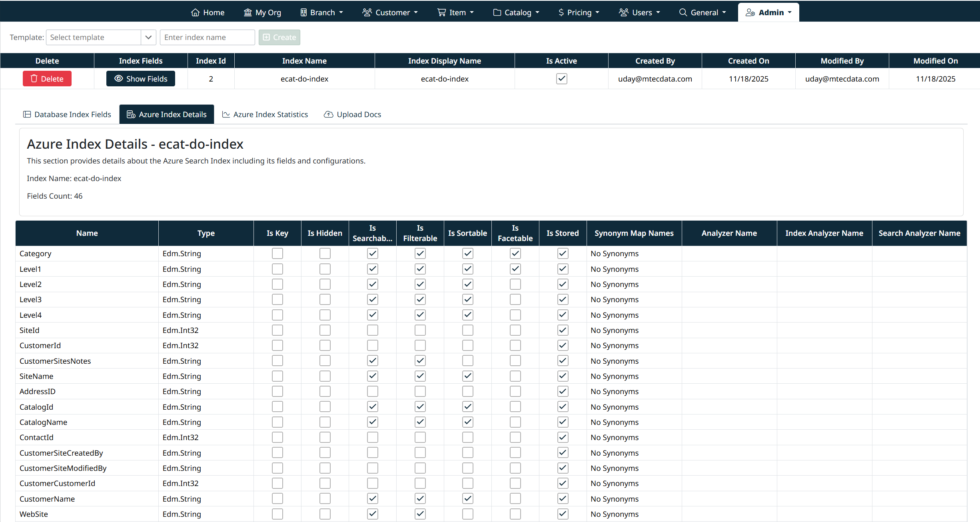Click the My Org building icon

tap(248, 12)
